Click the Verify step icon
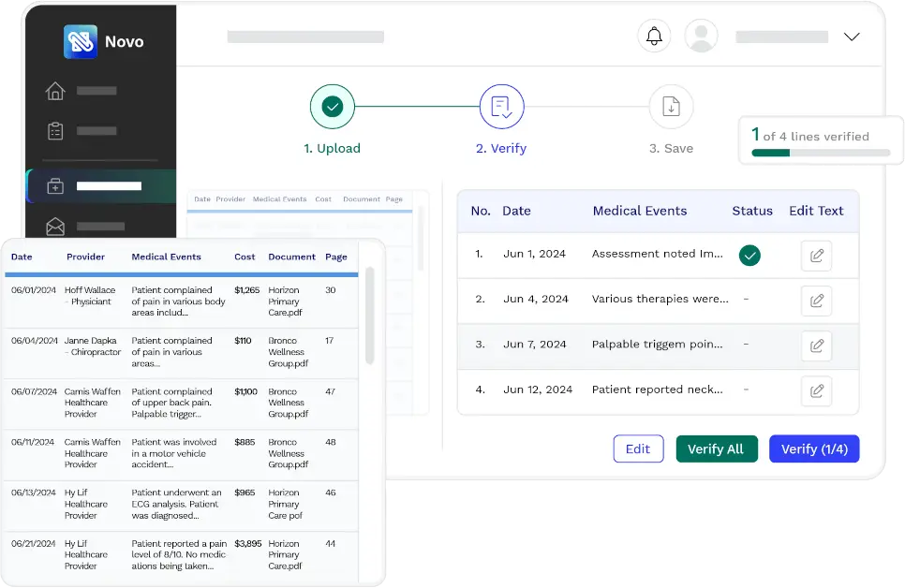This screenshot has height=588, width=905. pos(501,107)
